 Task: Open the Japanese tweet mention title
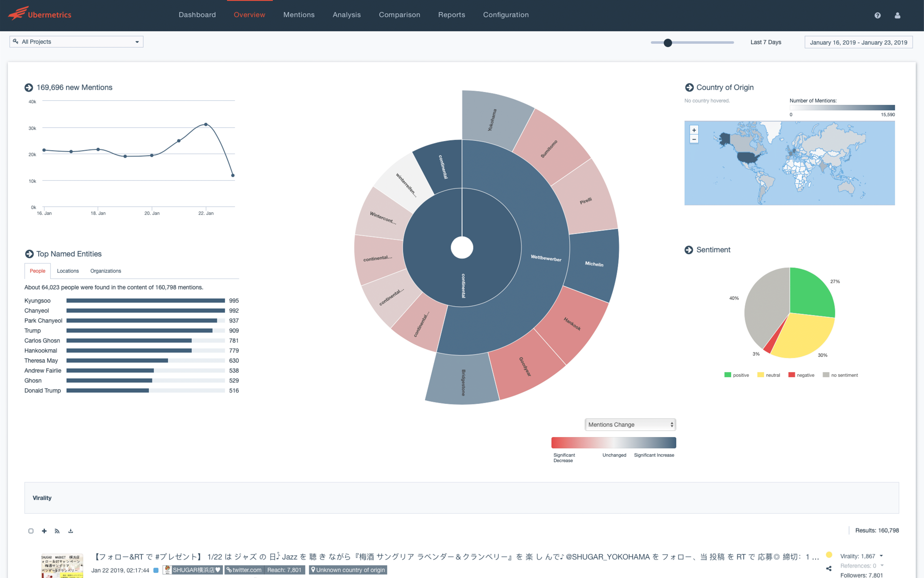tap(456, 556)
